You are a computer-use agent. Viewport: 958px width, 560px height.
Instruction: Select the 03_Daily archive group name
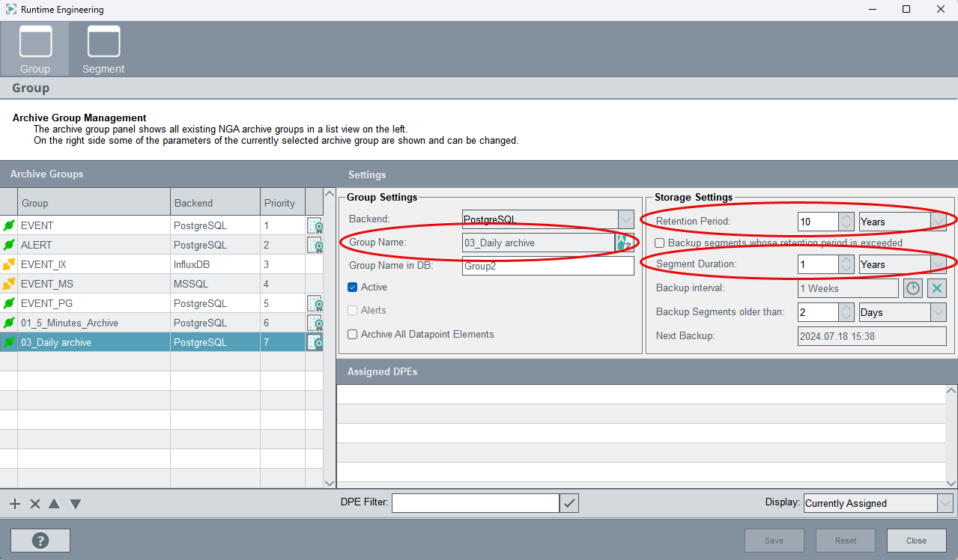tap(56, 342)
